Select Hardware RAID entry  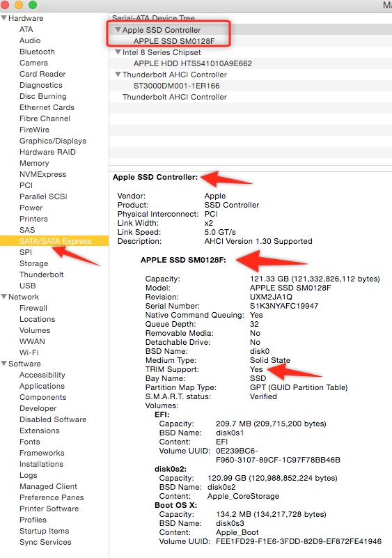(47, 152)
